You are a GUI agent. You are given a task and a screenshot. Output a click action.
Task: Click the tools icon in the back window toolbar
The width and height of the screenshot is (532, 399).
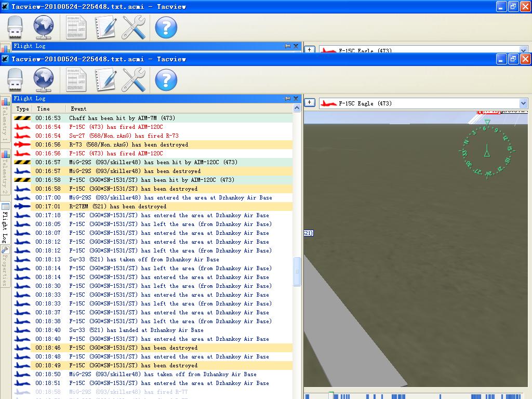click(x=134, y=28)
